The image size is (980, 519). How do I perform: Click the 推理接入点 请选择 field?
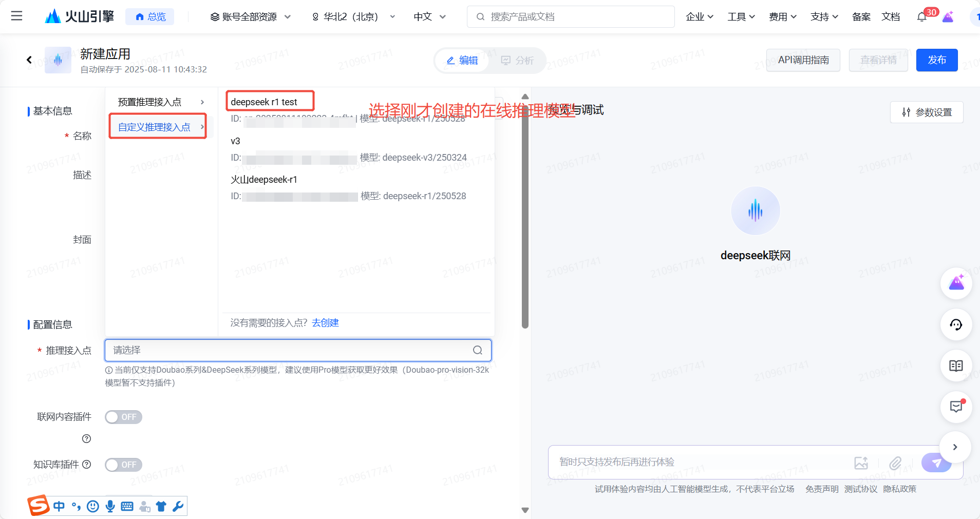(x=298, y=350)
